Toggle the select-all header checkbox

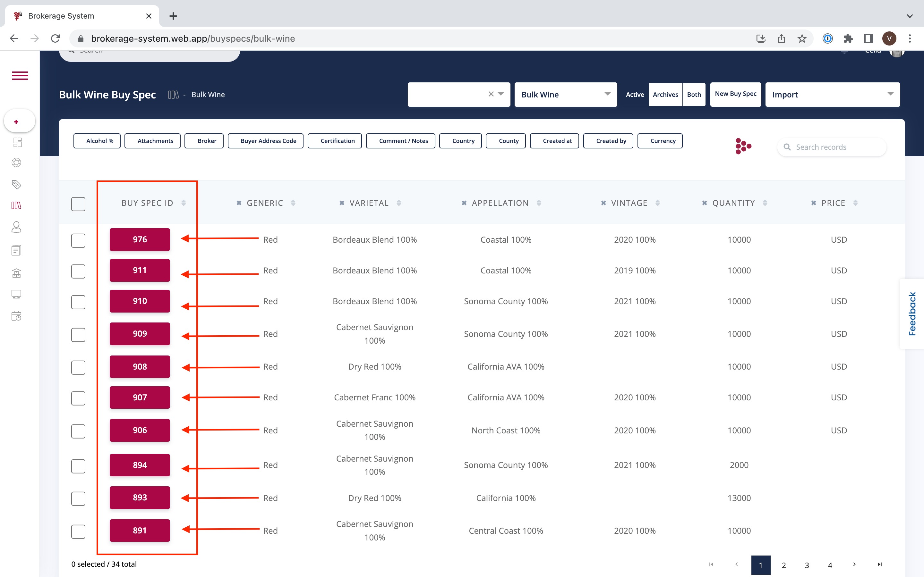(78, 204)
